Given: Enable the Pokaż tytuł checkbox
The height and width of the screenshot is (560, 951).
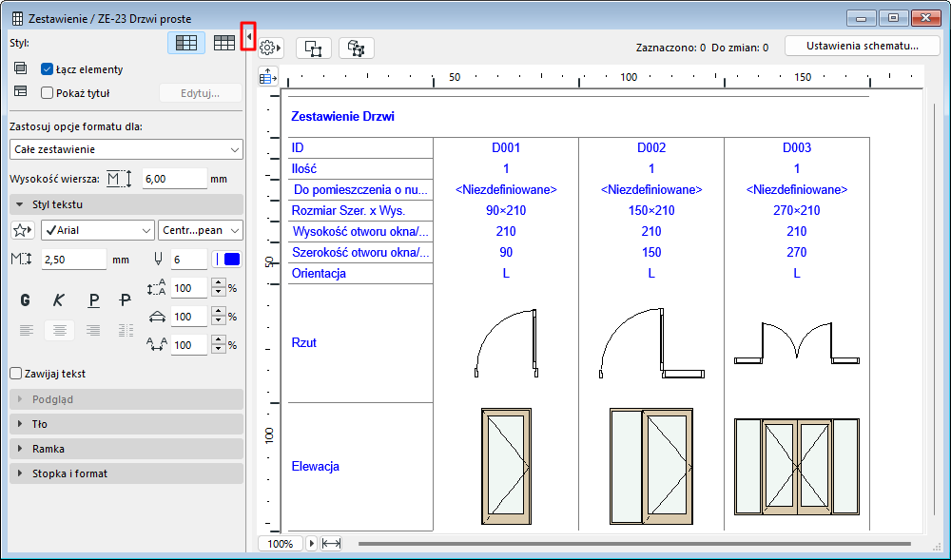Looking at the screenshot, I should (47, 92).
